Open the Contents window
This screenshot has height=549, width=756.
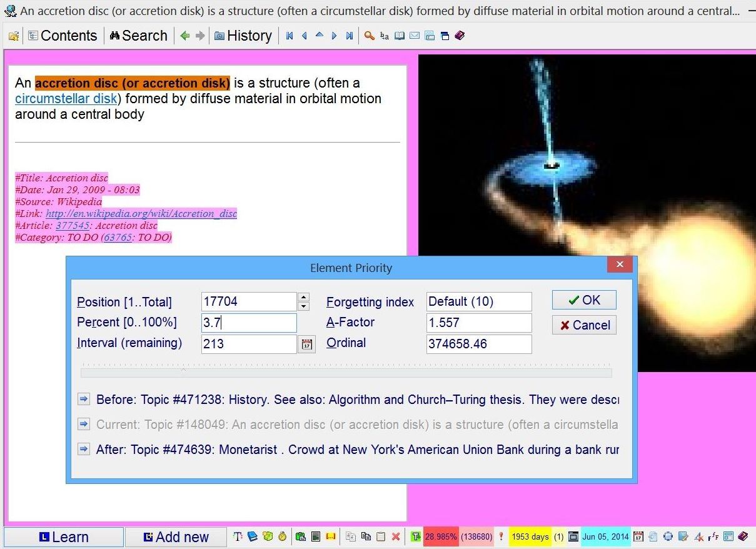click(63, 36)
